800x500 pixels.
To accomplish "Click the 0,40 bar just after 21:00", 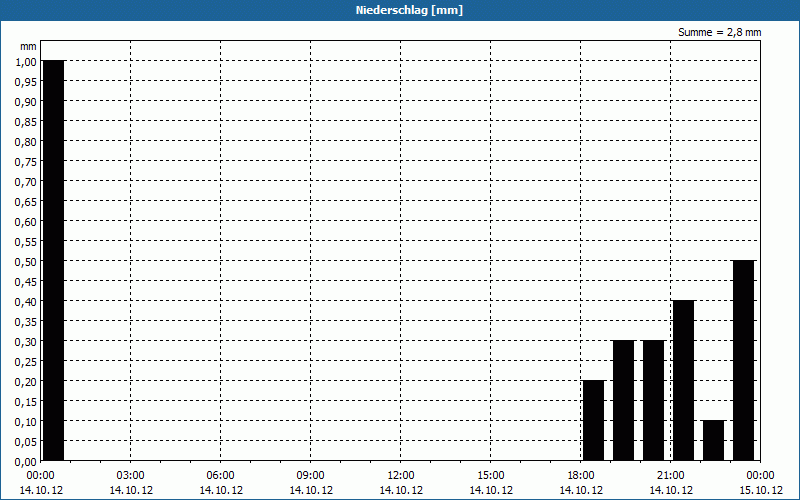I will point(684,381).
